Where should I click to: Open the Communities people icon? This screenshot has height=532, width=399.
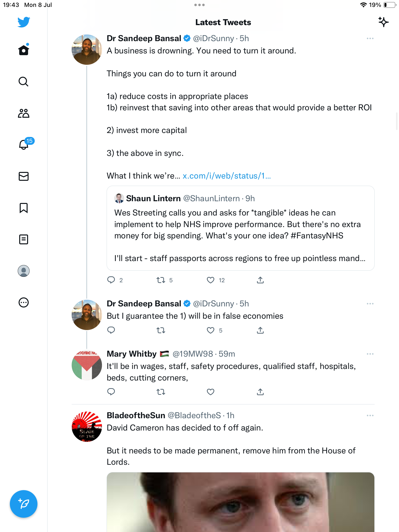24,113
